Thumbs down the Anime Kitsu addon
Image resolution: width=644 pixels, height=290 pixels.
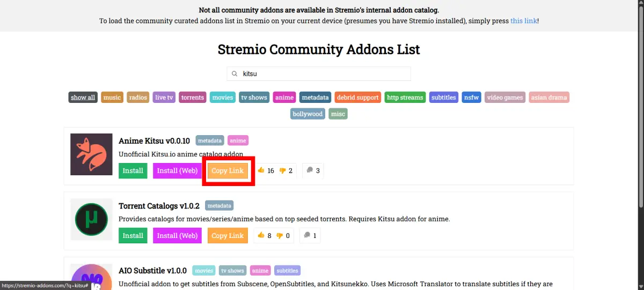283,171
